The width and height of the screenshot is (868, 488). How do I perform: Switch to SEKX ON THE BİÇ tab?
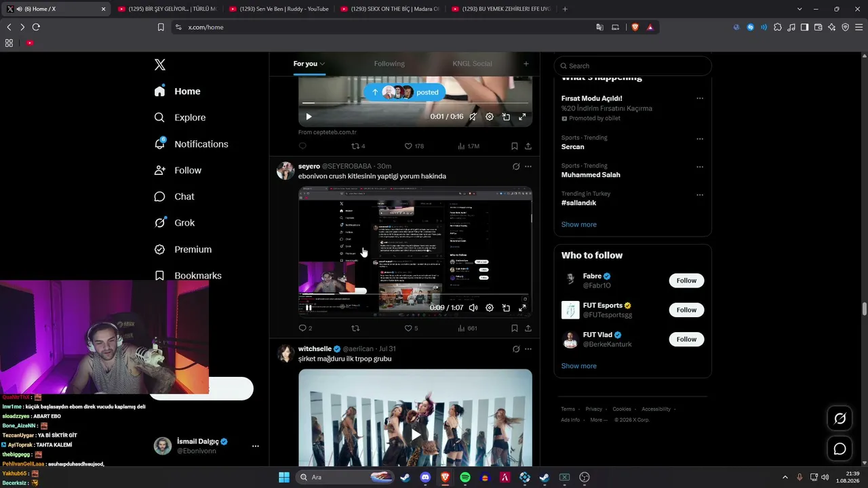pyautogui.click(x=389, y=9)
